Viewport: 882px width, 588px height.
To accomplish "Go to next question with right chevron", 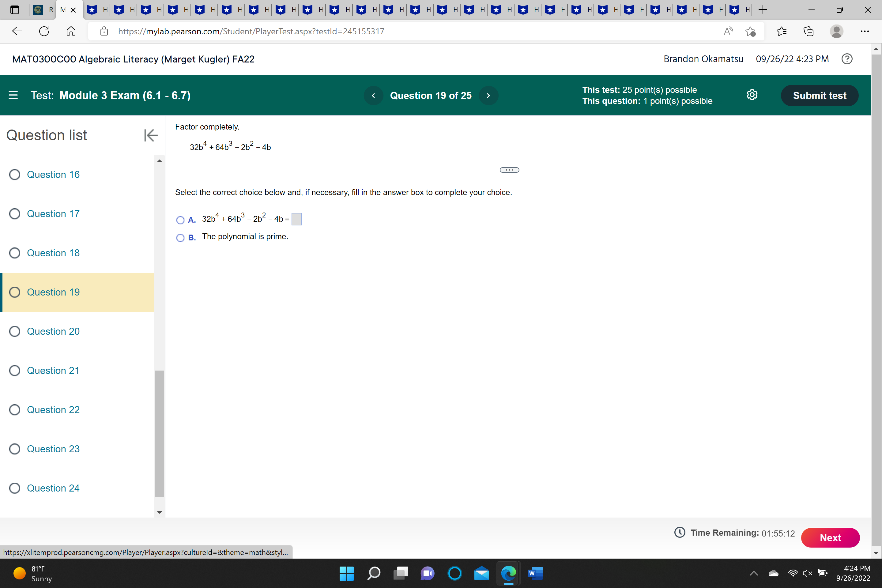I will click(488, 96).
